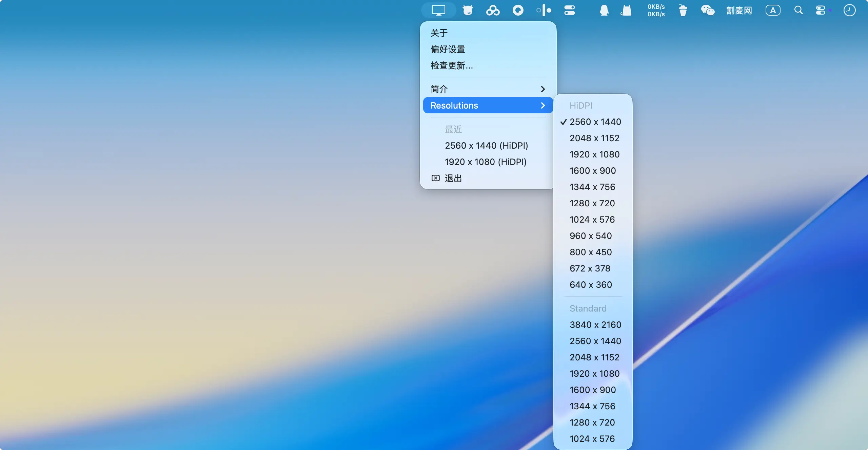This screenshot has width=868, height=450.
Task: Switch to HiDPI 1920 x 1080 resolution
Action: click(x=594, y=154)
